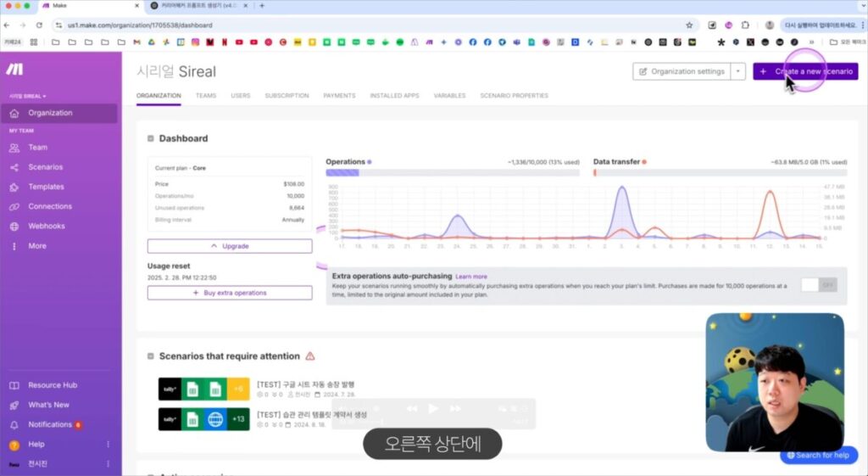Open scenario [TEST] 습관 관리 템플릿 계약서 생성
Viewport: 868px width, 476px height.
(x=312, y=415)
